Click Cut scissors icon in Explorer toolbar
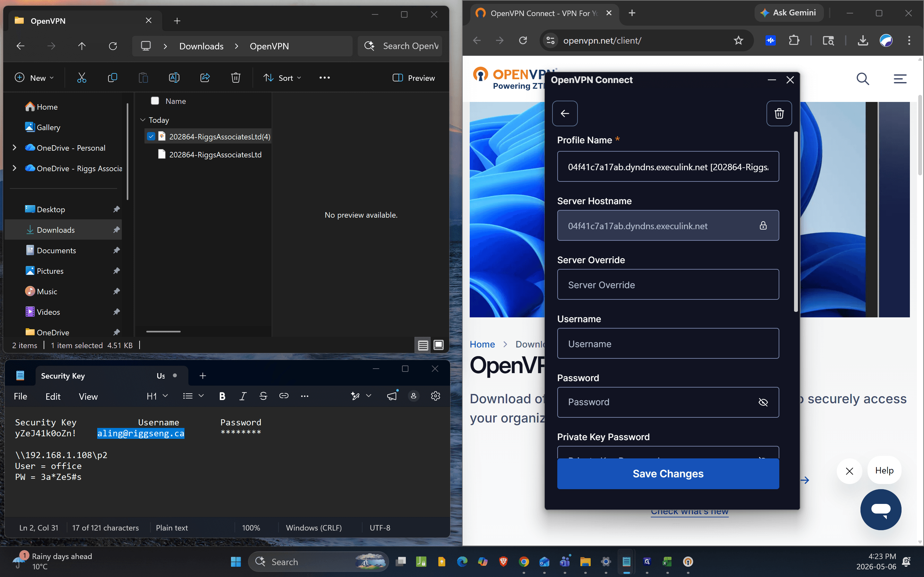The image size is (924, 577). click(82, 78)
